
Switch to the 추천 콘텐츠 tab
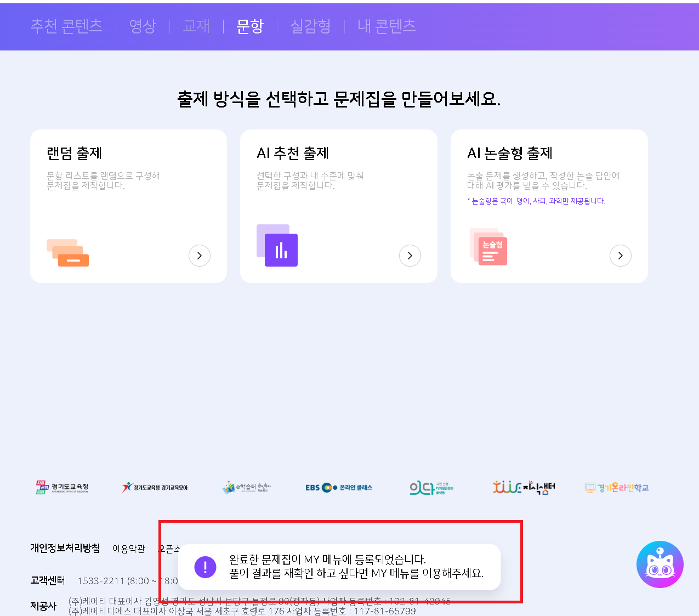[x=66, y=26]
